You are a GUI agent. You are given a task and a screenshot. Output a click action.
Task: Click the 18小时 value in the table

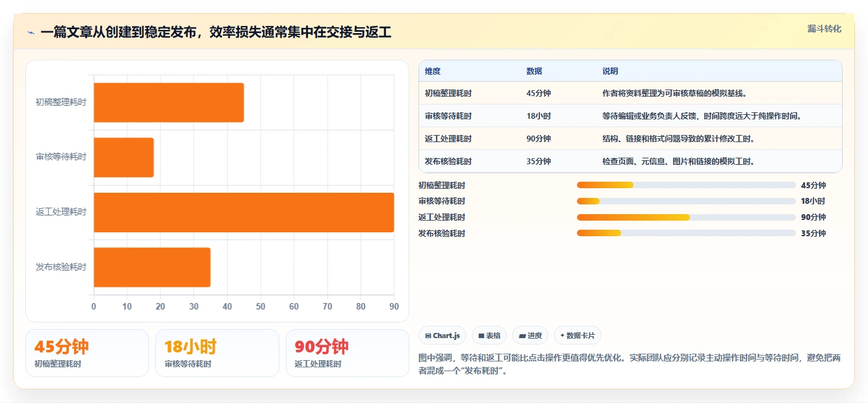(x=539, y=116)
